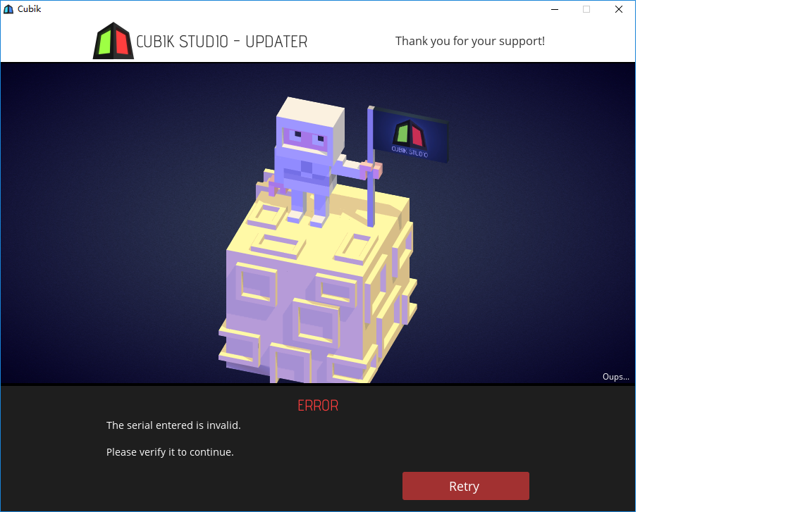The width and height of the screenshot is (812, 512).
Task: Click the Cubik Studio flag in artwork
Action: pyautogui.click(x=410, y=135)
